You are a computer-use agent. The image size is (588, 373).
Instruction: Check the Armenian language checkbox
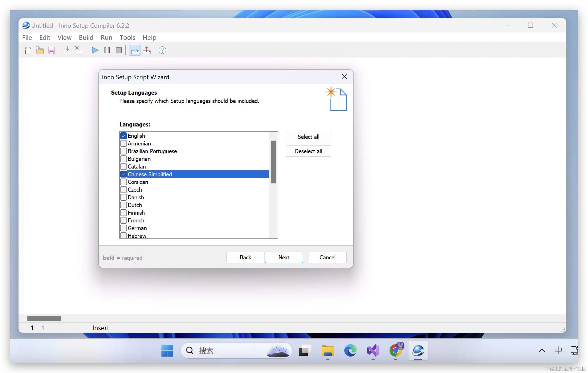click(x=124, y=143)
